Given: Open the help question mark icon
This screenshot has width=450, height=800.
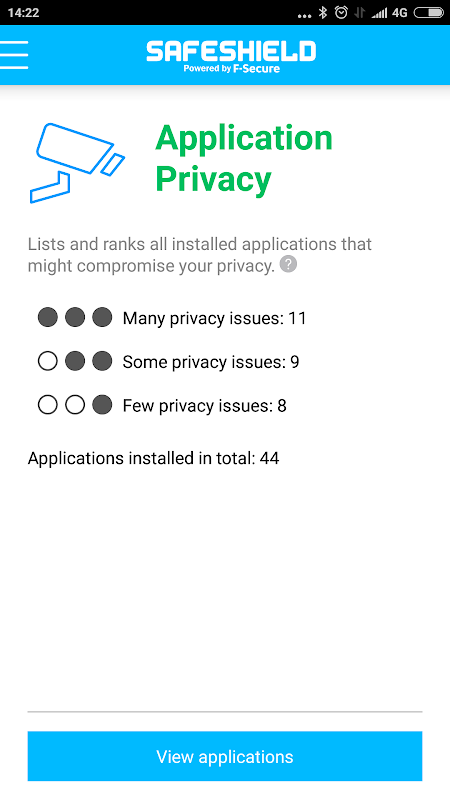Looking at the screenshot, I should 288,264.
